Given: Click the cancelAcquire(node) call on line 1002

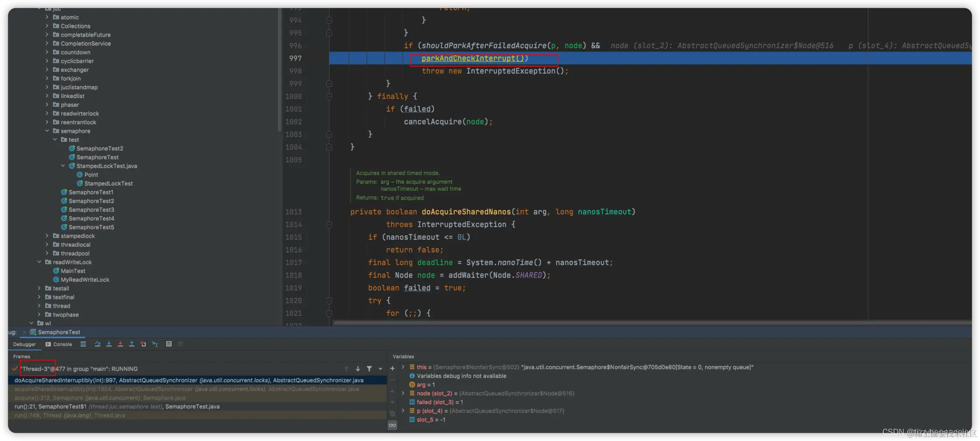Looking at the screenshot, I should point(445,122).
